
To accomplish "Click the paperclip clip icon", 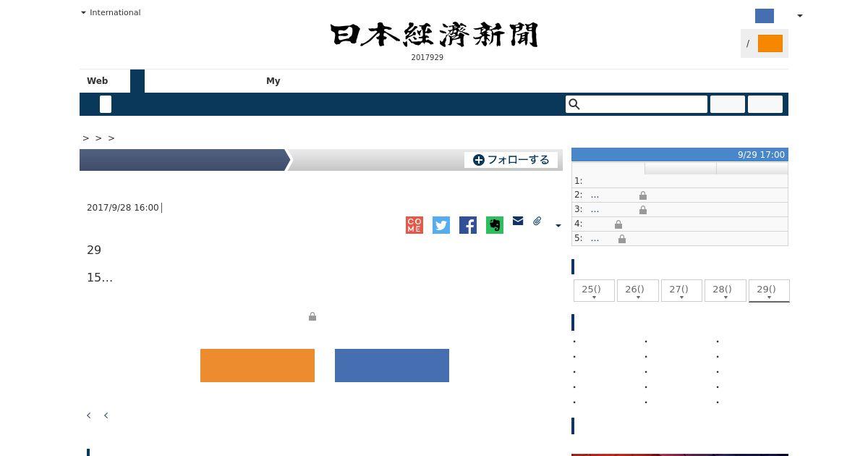I will (x=537, y=221).
